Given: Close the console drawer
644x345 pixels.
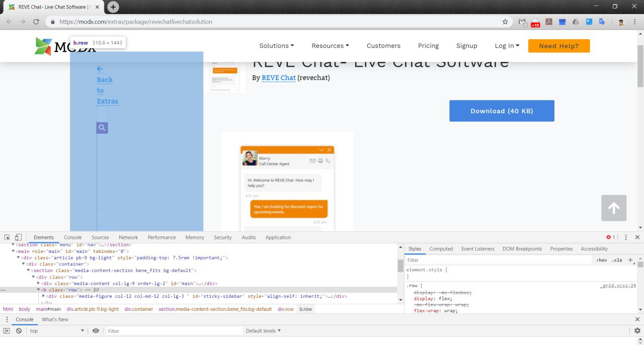Looking at the screenshot, I should pyautogui.click(x=637, y=319).
